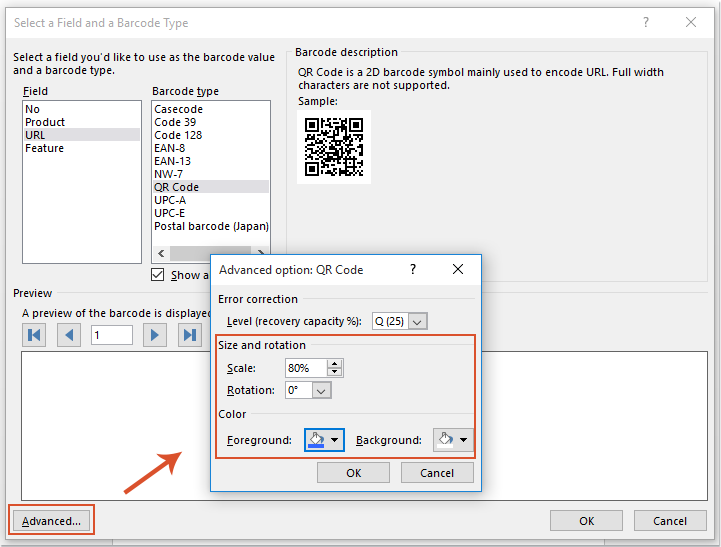Click the Advanced... button
721x547 pixels.
(51, 521)
